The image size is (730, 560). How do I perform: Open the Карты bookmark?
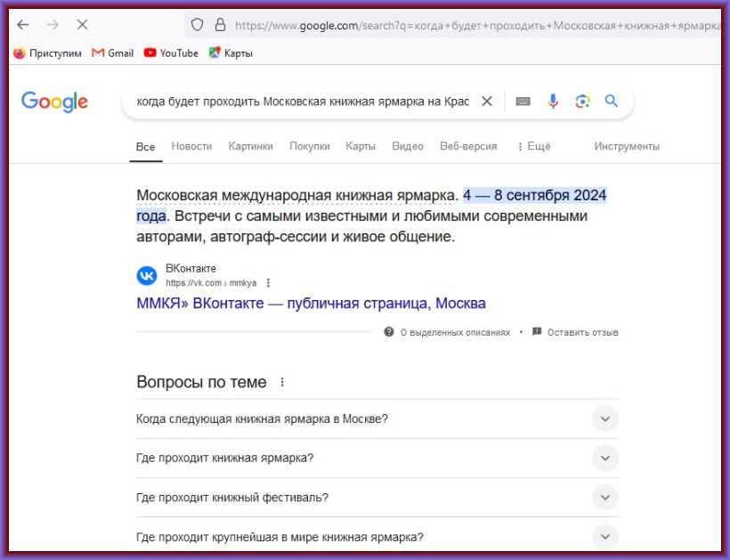231,53
